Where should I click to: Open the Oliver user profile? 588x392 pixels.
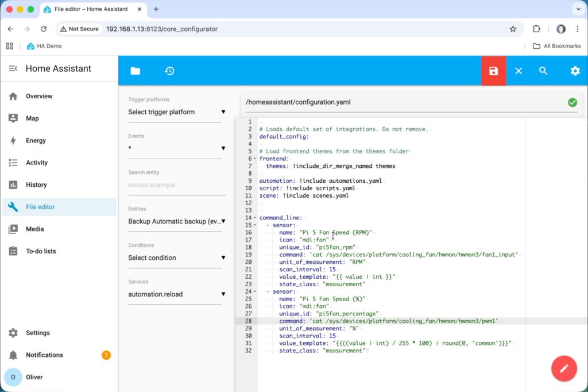coord(34,377)
